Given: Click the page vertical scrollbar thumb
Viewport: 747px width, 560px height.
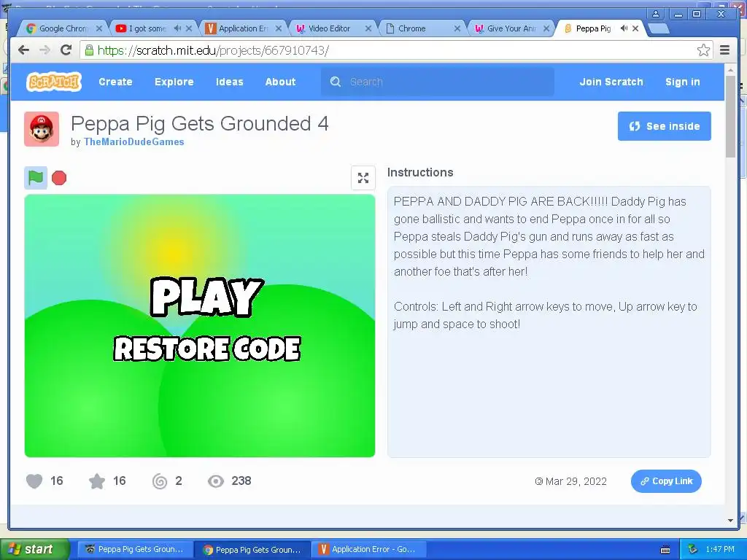Looking at the screenshot, I should point(730,116).
